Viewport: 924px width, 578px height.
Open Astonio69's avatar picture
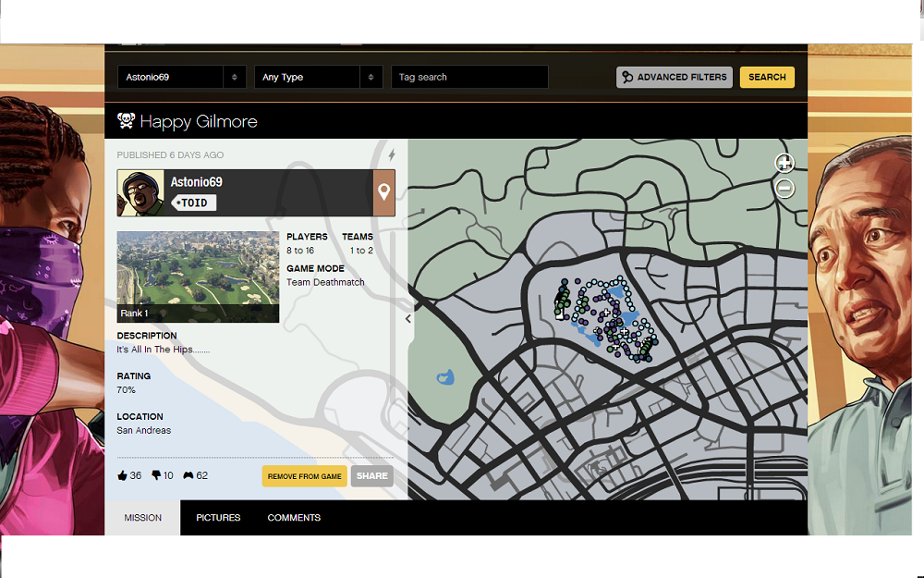140,192
